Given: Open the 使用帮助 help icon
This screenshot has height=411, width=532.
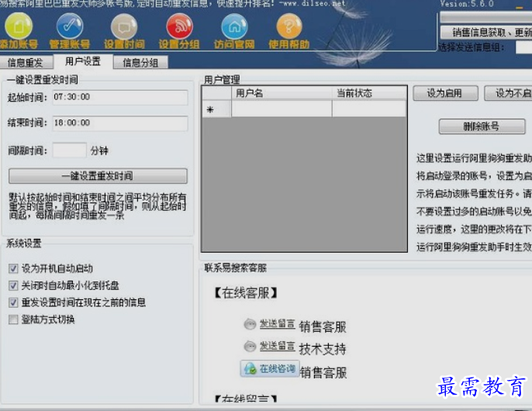Looking at the screenshot, I should click(289, 26).
